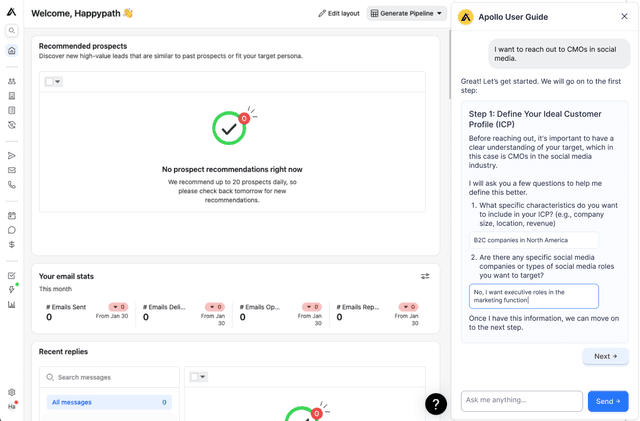Click the Next button in guide
This screenshot has height=421, width=640.
[605, 356]
